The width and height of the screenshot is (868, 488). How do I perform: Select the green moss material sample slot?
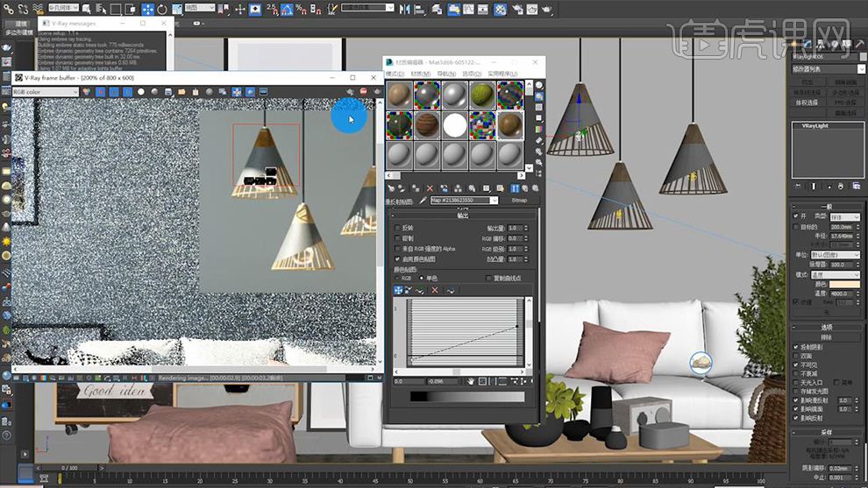tap(483, 95)
